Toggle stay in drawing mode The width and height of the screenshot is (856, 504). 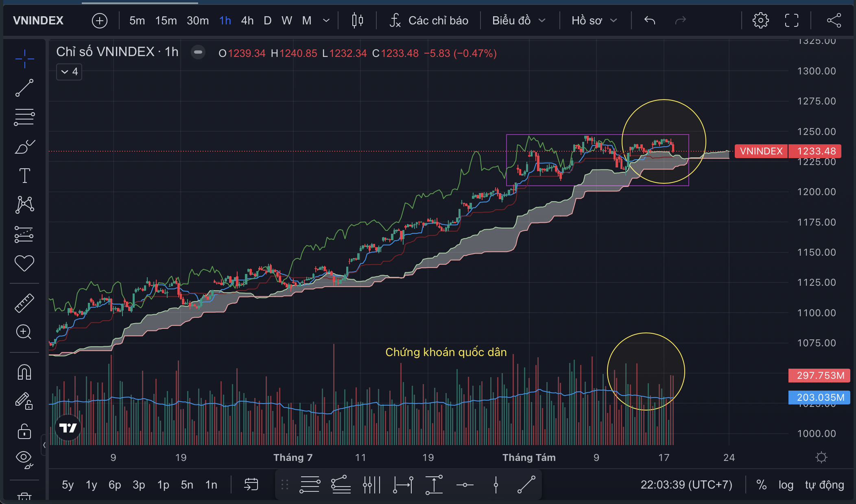(24, 401)
